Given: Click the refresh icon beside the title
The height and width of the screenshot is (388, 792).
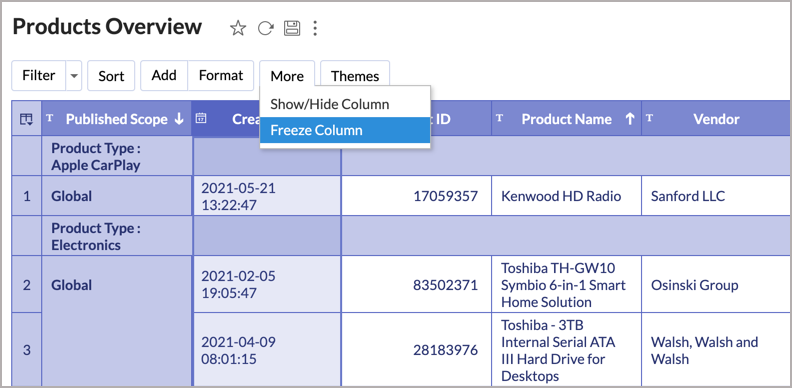Looking at the screenshot, I should click(265, 28).
